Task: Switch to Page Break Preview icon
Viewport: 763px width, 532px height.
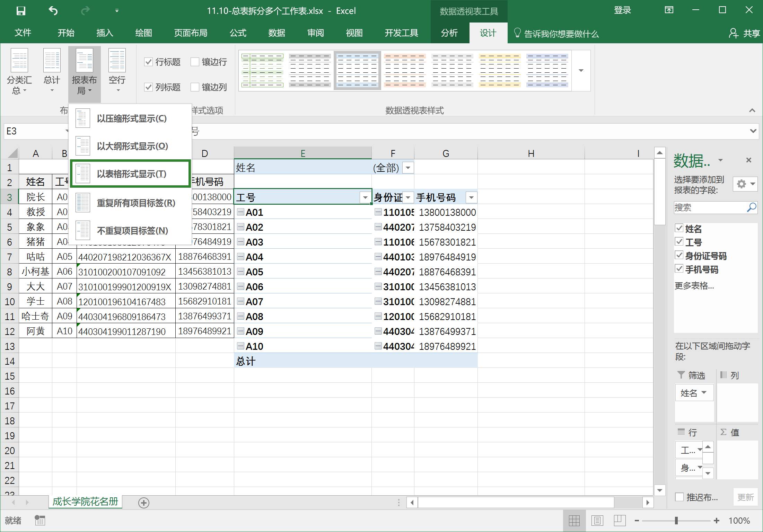Action: click(619, 520)
